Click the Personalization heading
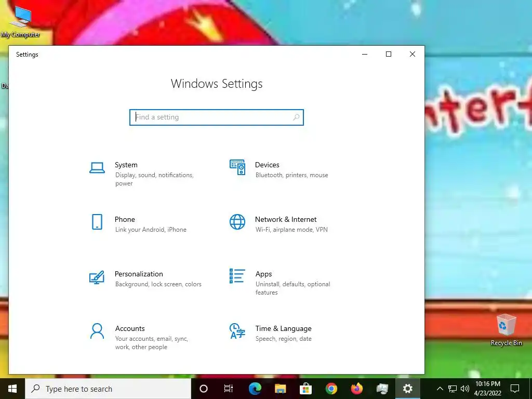The image size is (532, 399). [139, 274]
